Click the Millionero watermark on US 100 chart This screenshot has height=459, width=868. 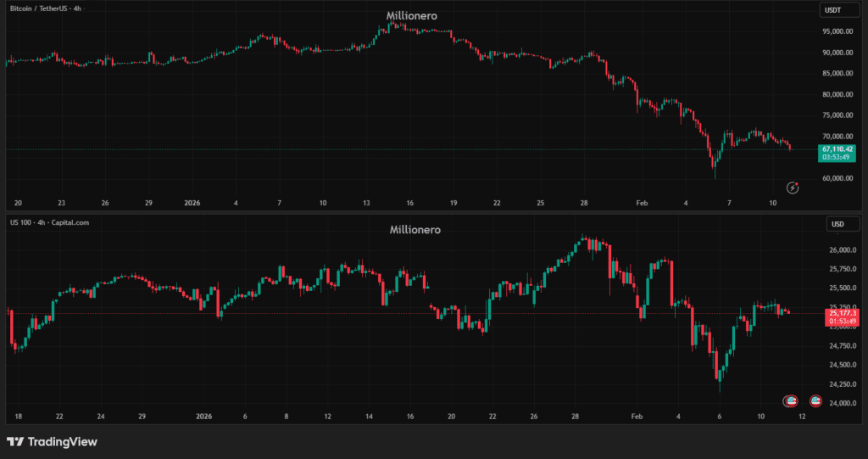[x=415, y=230]
